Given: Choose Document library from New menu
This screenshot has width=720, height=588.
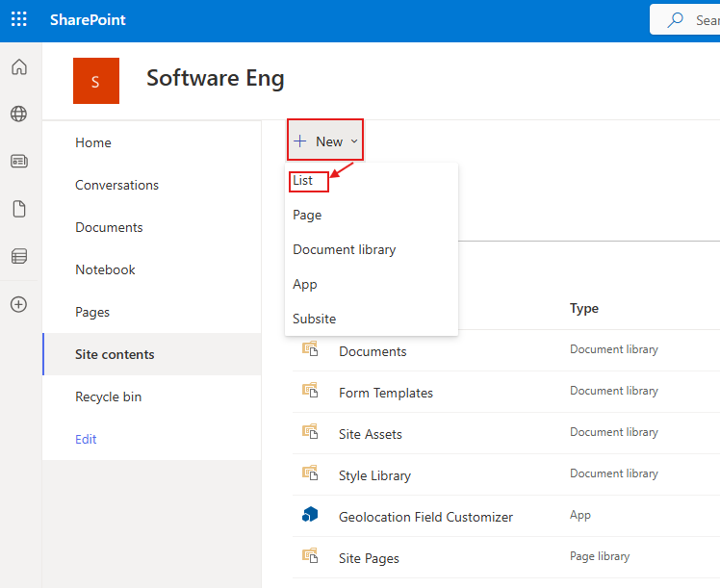Looking at the screenshot, I should coord(344,249).
